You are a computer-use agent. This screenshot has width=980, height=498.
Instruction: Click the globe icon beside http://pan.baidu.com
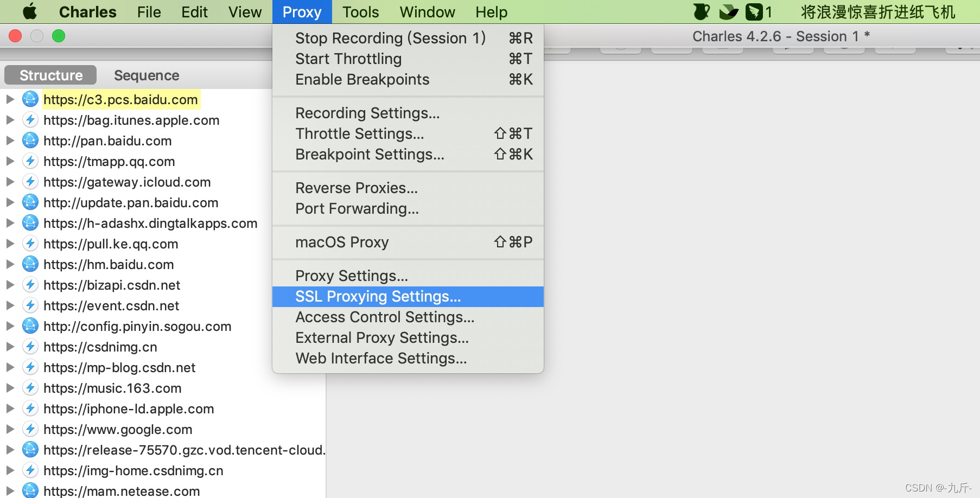pyautogui.click(x=30, y=141)
